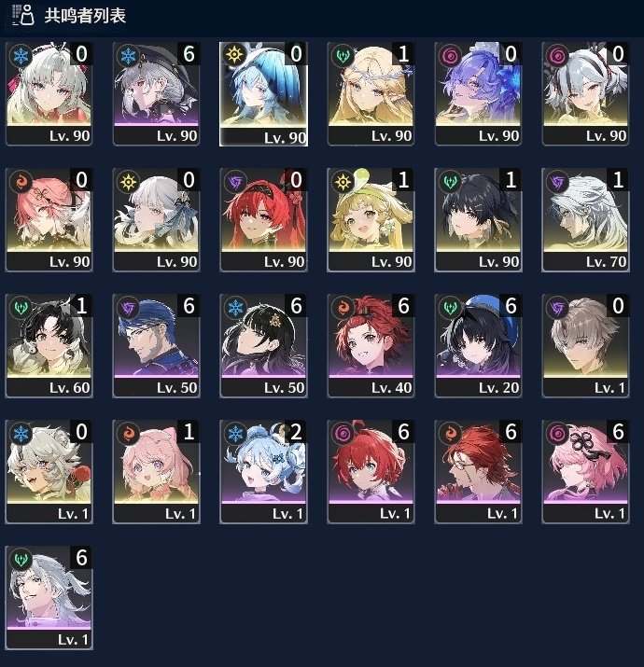Click the number 2 badge on the light-blue haired character
Viewport: 644px width, 667px height.
click(296, 432)
